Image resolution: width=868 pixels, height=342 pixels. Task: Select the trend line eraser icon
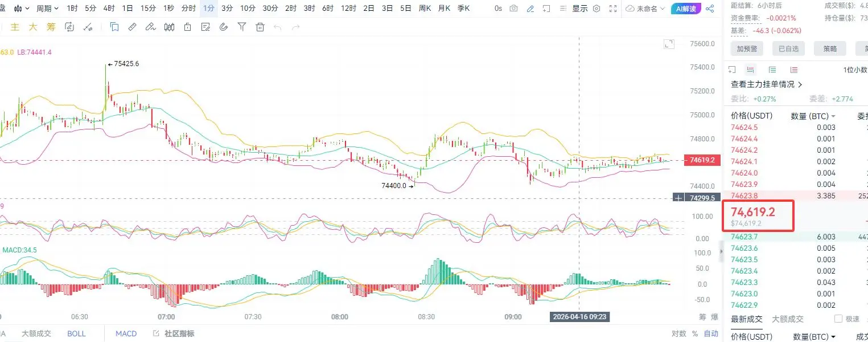[x=88, y=27]
